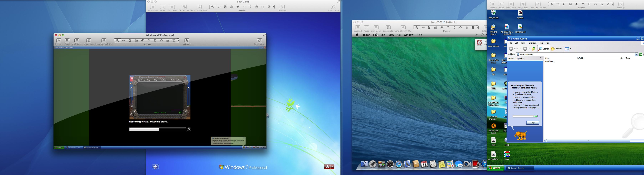644x175 pixels.
Task: Collapse the Devices strip in Boot Camp window
Action: tap(274, 7)
